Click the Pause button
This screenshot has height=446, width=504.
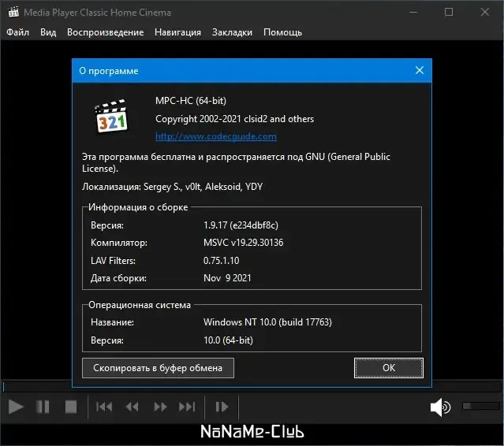click(43, 407)
